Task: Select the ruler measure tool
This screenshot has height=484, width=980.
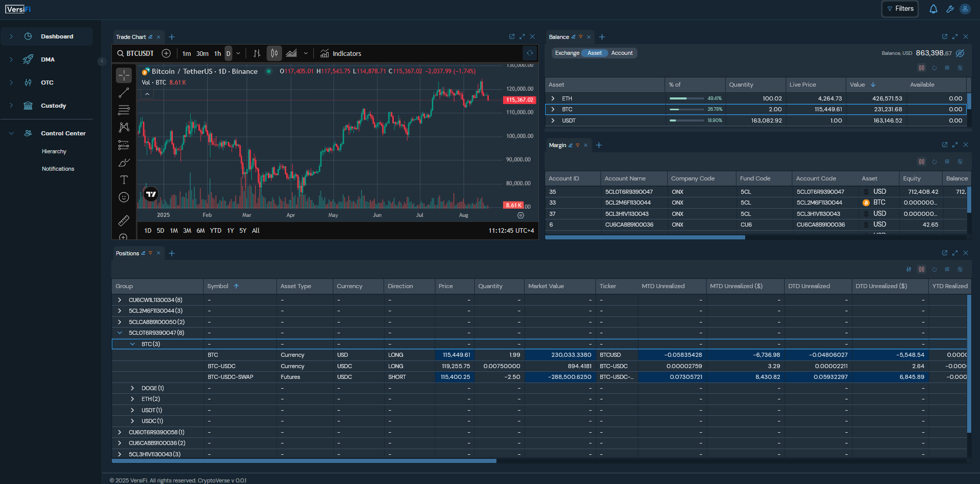Action: pos(124,220)
